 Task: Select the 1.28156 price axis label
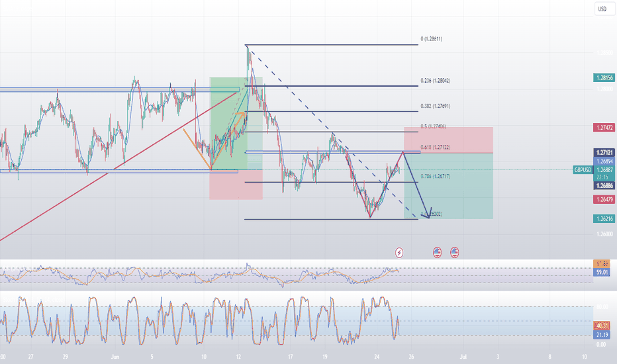point(604,78)
